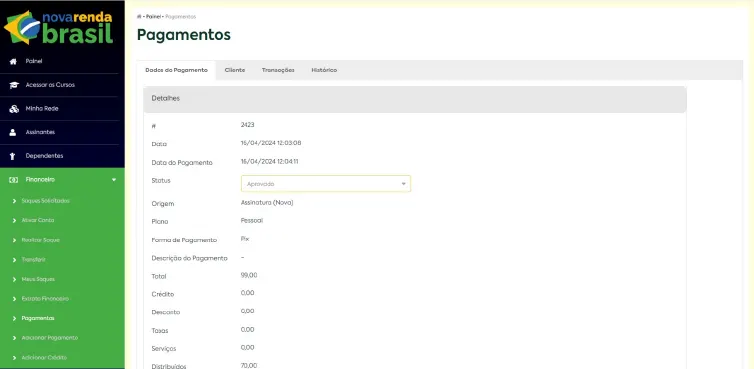
Task: Go to Ativar Conta
Action: pyautogui.click(x=38, y=220)
